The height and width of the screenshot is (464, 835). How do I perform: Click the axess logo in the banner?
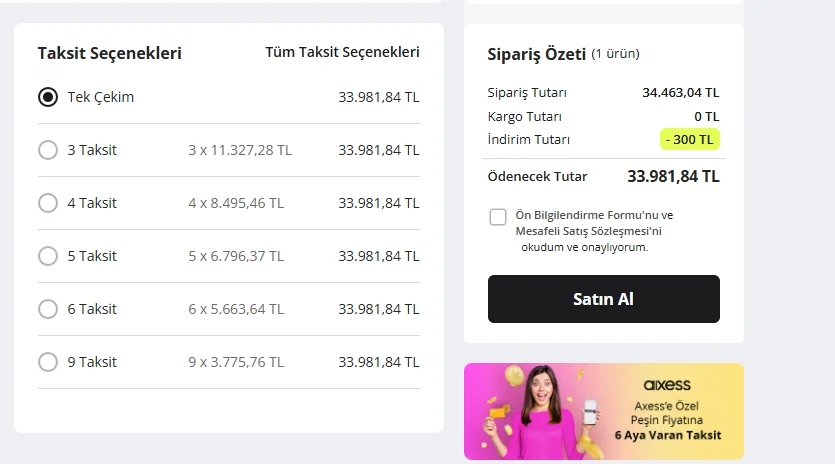tap(666, 385)
